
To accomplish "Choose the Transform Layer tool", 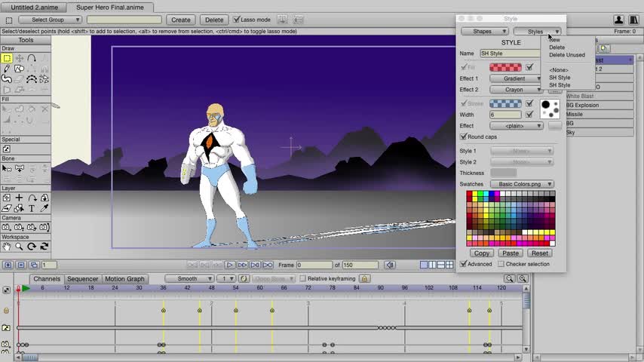I will [x=7, y=198].
